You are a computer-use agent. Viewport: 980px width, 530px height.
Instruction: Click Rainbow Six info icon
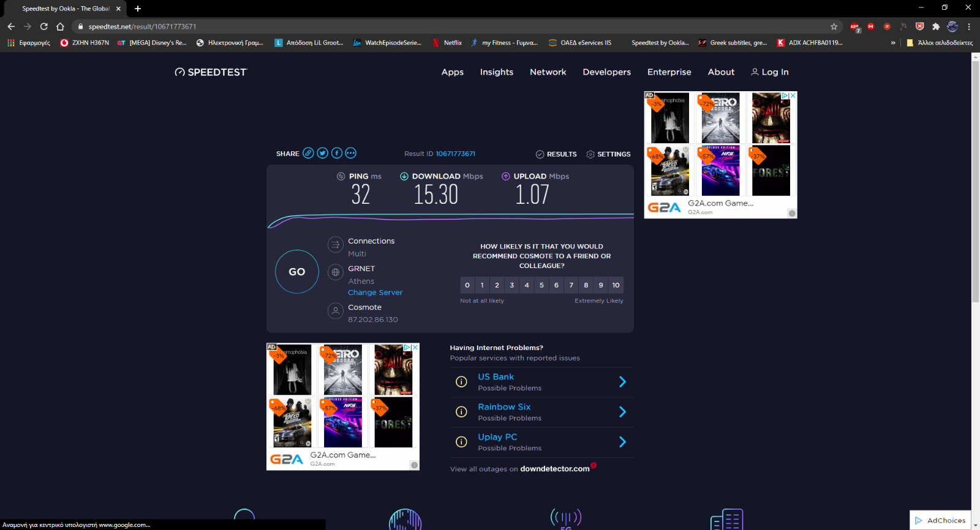(461, 412)
